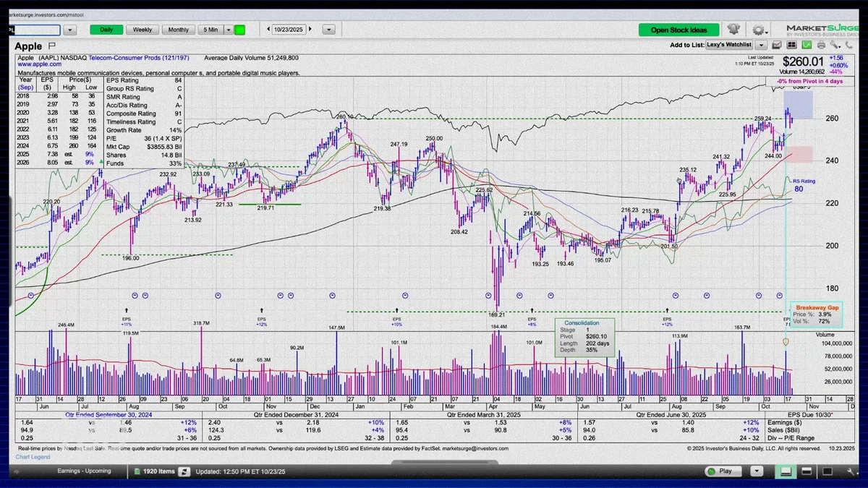
Task: Open the www.apple.com link
Action: (39, 64)
